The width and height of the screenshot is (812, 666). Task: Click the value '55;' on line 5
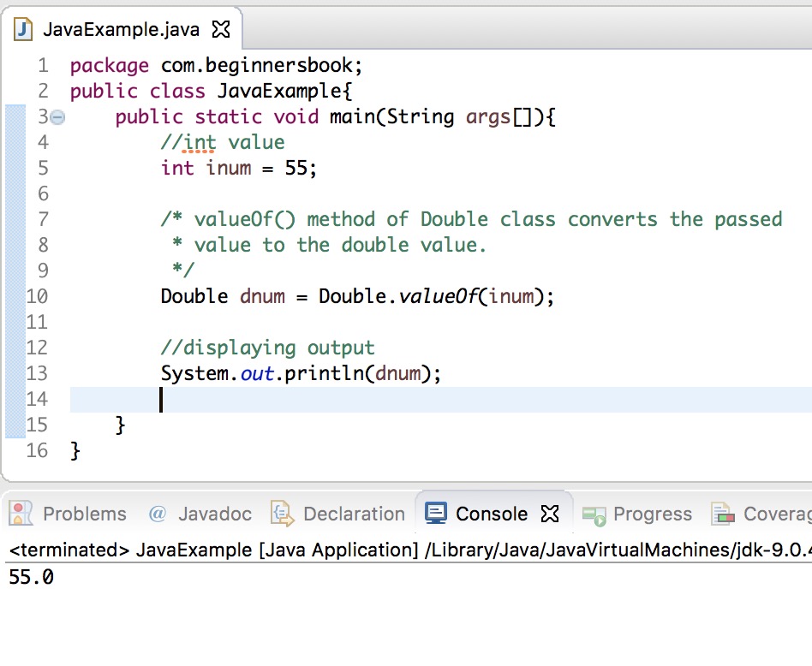pyautogui.click(x=301, y=168)
